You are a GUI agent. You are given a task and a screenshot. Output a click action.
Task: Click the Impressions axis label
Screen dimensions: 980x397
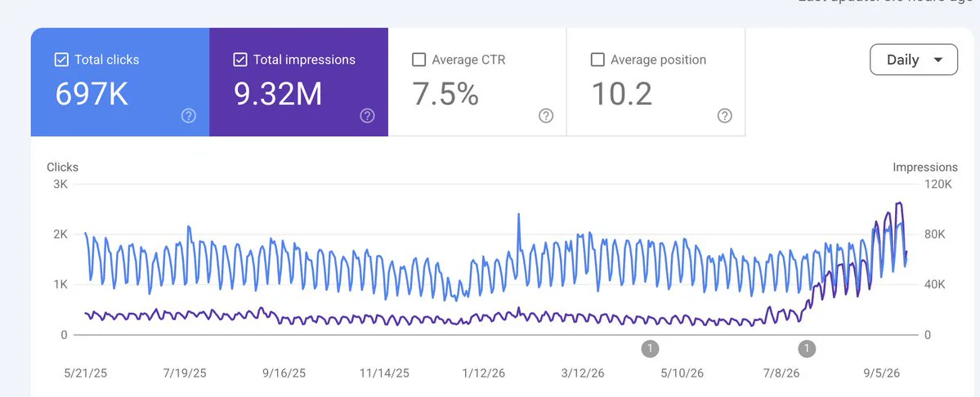[925, 167]
